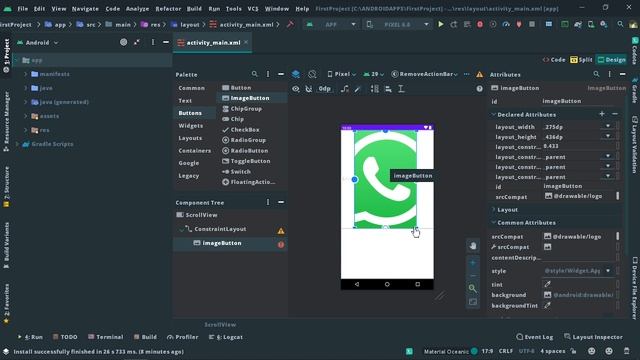The height and width of the screenshot is (360, 640).
Task: Toggle autoconnect magnet icon
Action: click(x=309, y=89)
